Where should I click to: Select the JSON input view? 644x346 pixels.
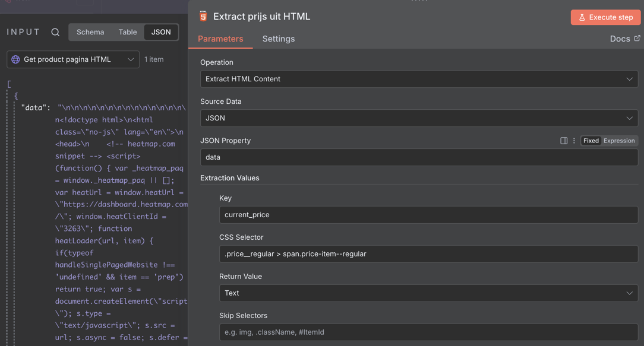coord(161,32)
